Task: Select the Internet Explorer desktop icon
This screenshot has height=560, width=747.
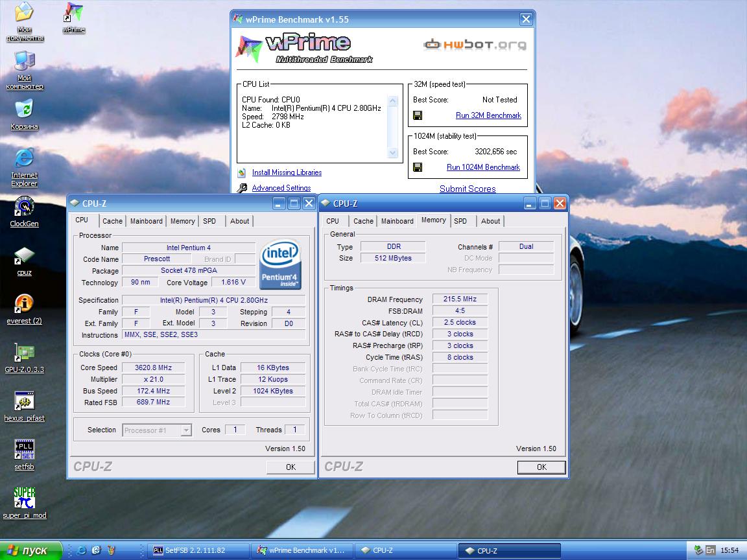Action: [x=24, y=168]
